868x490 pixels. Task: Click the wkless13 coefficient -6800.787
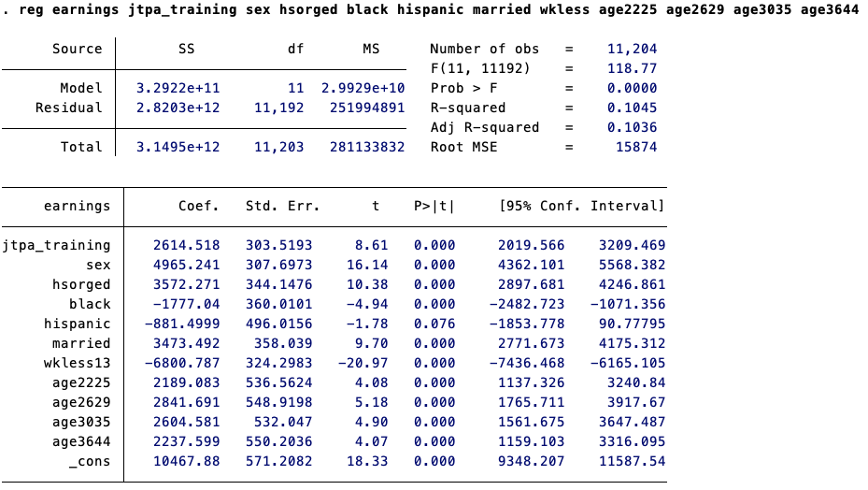tap(182, 363)
